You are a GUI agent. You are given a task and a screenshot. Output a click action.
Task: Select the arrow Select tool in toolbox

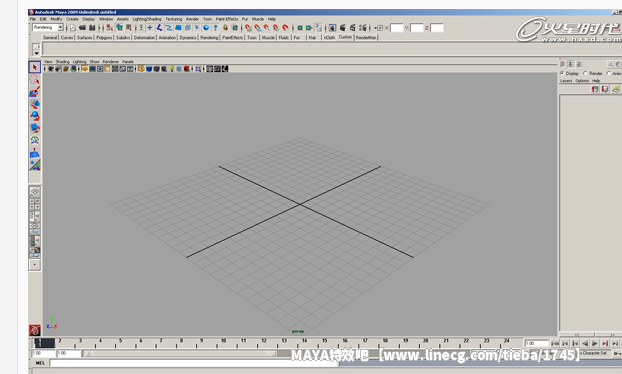point(35,67)
